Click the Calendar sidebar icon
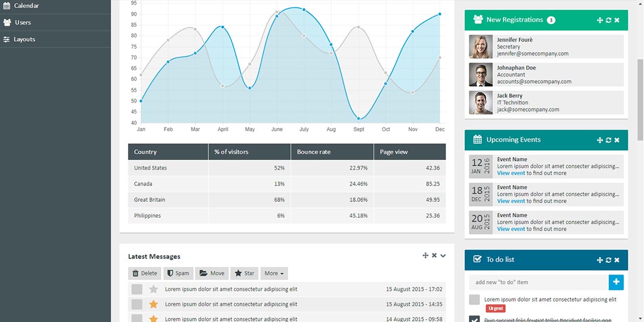This screenshot has width=644, height=322. pos(6,6)
